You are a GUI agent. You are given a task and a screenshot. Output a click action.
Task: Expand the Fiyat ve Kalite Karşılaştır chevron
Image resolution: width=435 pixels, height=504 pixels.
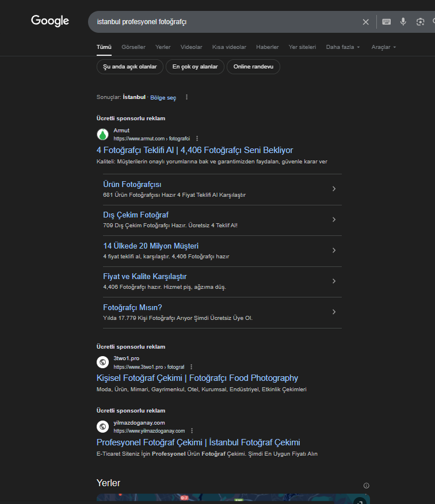(334, 281)
